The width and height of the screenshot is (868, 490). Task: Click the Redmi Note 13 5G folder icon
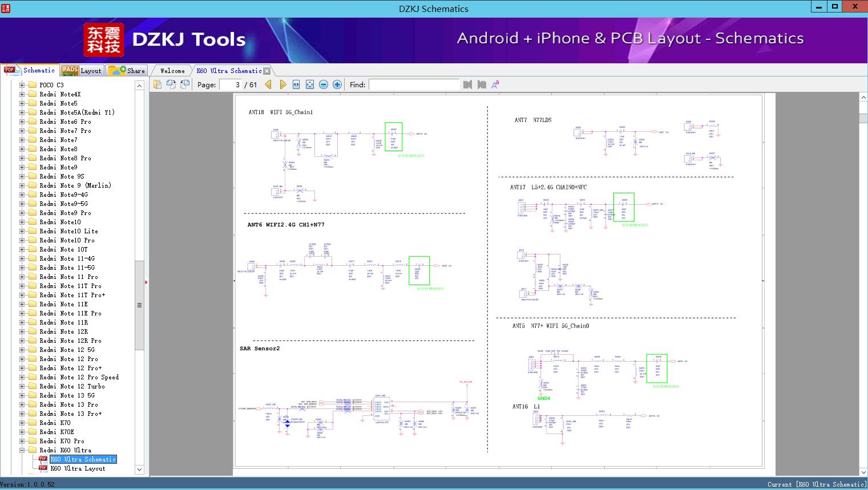(33, 395)
